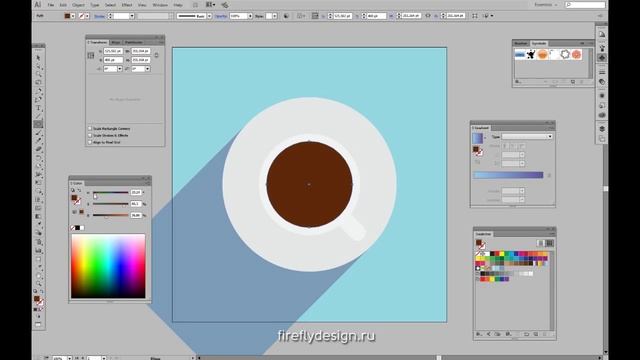Open the Arrange Documents dropdown

211,4
